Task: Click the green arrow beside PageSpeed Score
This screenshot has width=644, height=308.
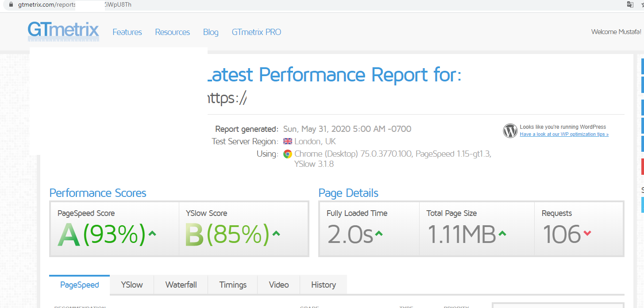Action: point(152,233)
